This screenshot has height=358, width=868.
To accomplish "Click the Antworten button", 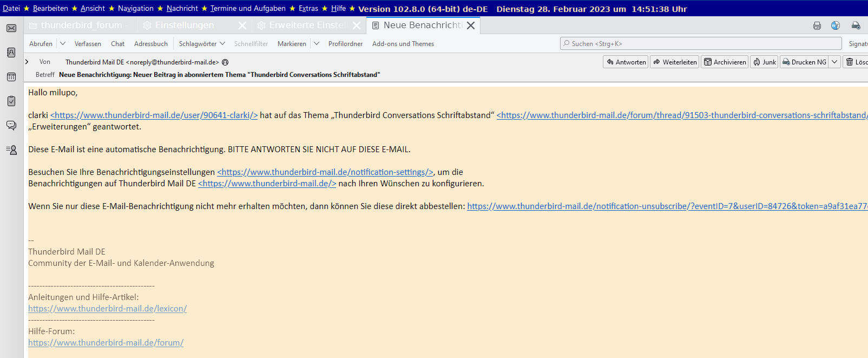I will point(626,62).
